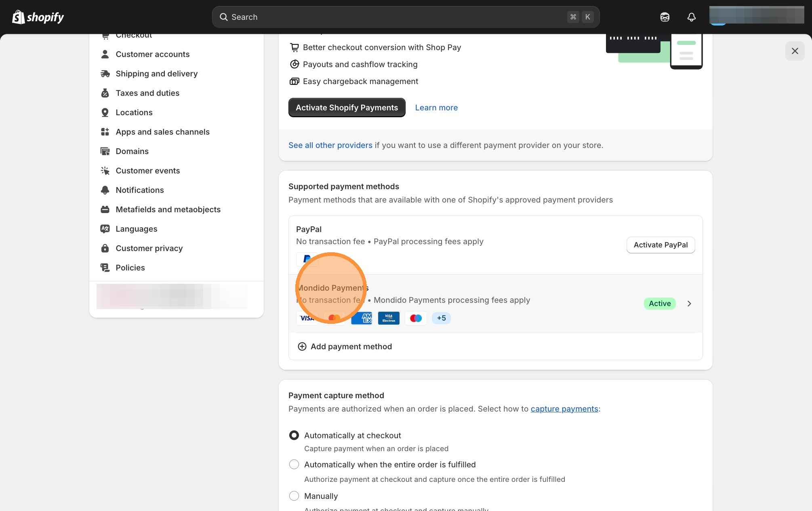Expand Mondido Payments chevron arrow
This screenshot has width=812, height=511.
[689, 304]
